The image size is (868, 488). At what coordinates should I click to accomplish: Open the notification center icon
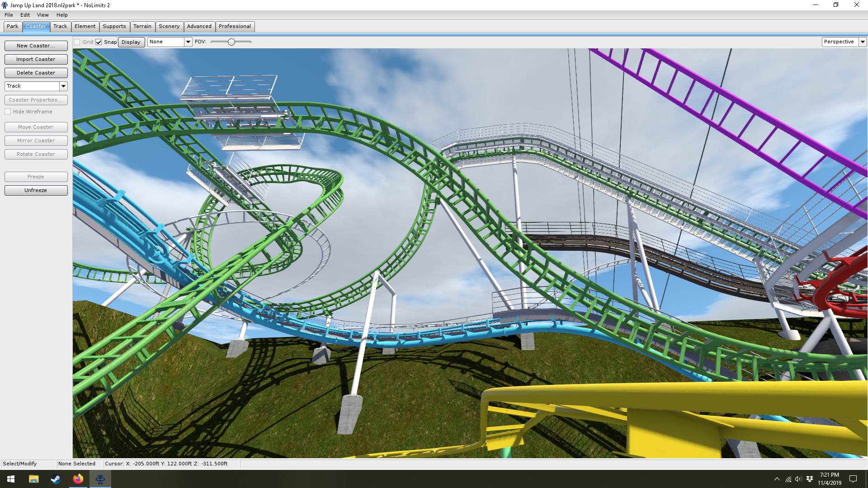[853, 479]
